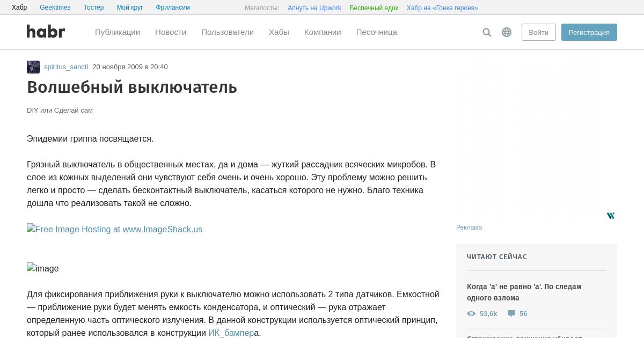
Task: Click article title Волшебный выключатель
Action: coord(132,87)
